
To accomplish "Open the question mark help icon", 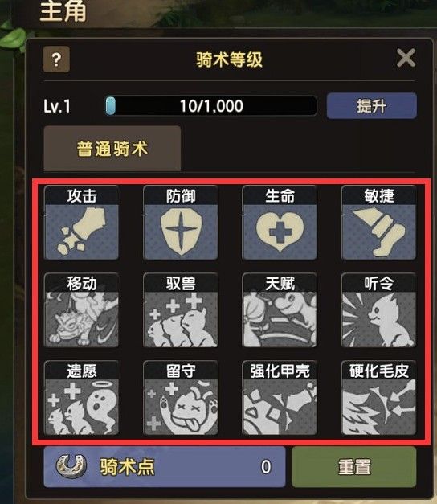I will coord(56,59).
